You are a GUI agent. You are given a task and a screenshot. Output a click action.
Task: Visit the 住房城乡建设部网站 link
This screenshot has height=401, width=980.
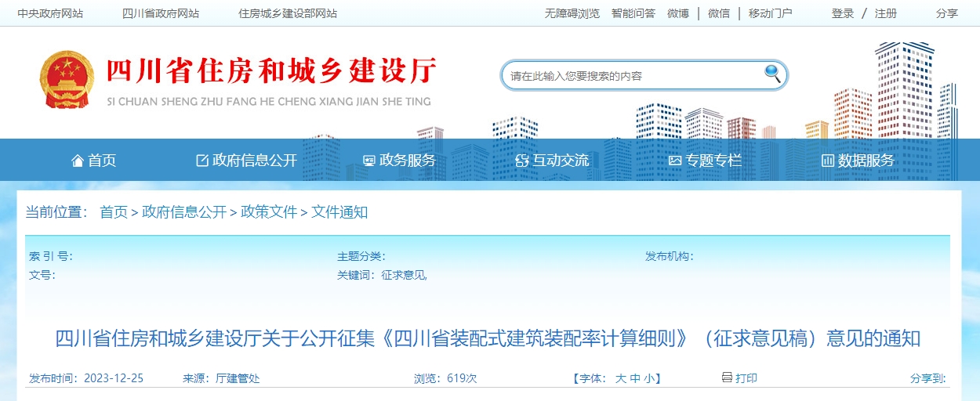(x=288, y=13)
